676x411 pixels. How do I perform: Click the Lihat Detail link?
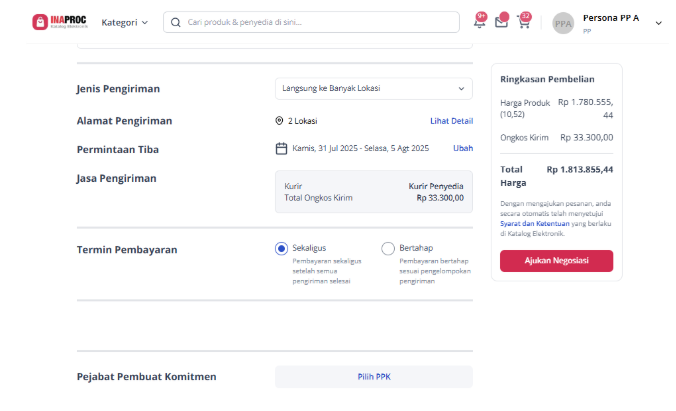[x=451, y=121]
